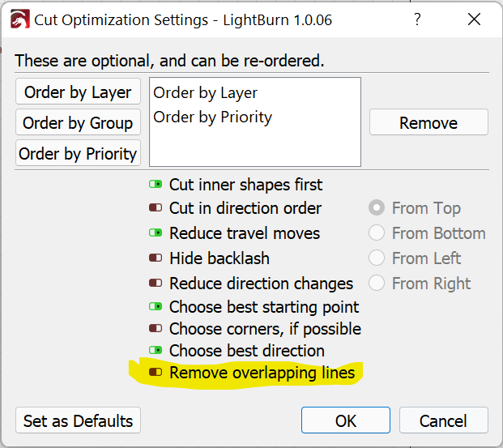Toggle Cut inner shapes first off
503x448 pixels.
[x=156, y=184]
